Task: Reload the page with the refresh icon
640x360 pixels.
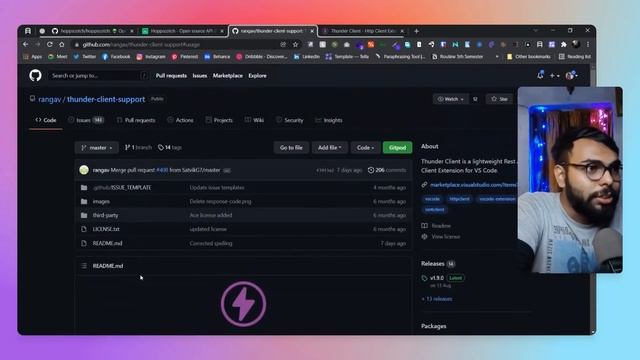Action: [49, 44]
